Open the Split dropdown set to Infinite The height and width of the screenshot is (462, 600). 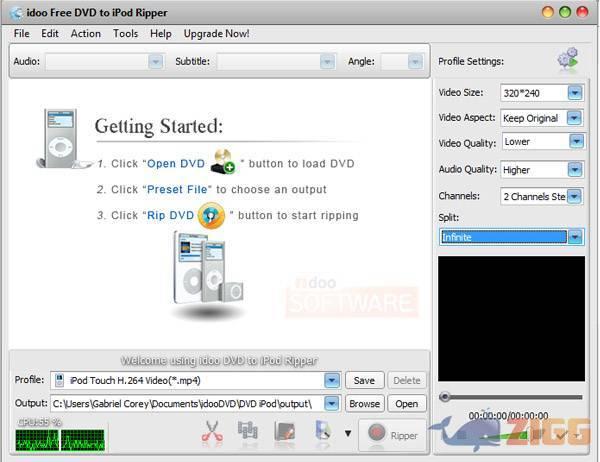point(575,237)
